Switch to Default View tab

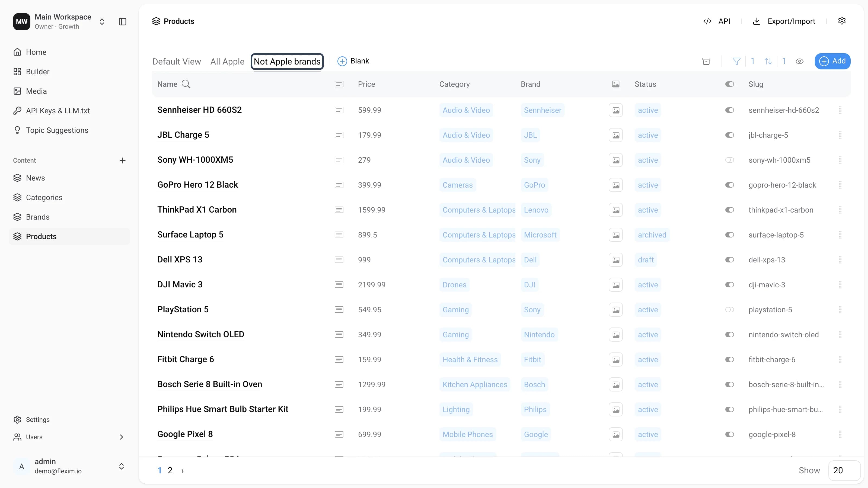pos(177,61)
